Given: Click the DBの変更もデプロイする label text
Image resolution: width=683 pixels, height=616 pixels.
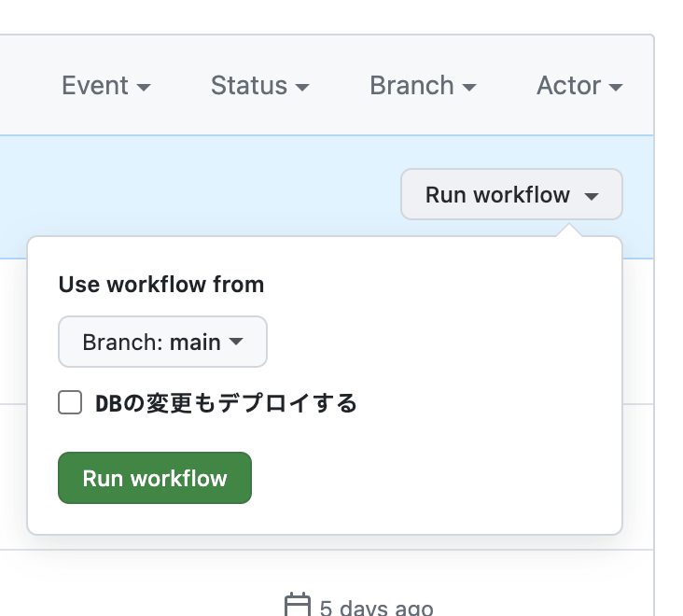Looking at the screenshot, I should (x=226, y=403).
